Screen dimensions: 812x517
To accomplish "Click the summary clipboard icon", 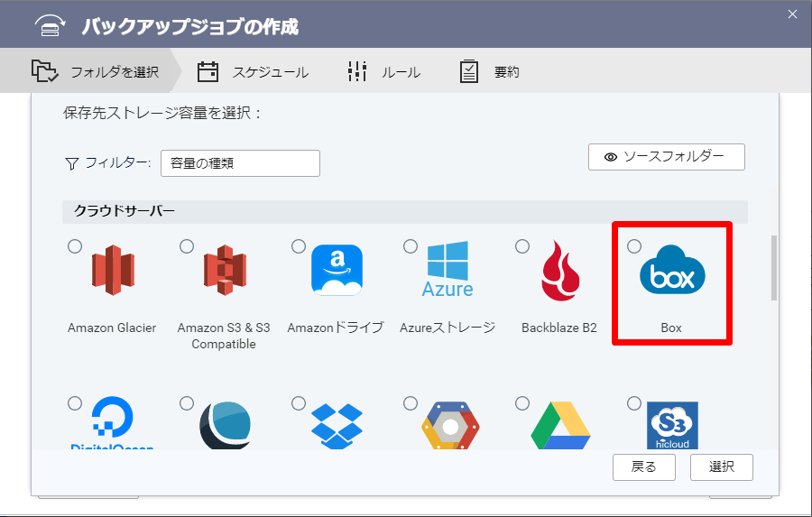I will tap(469, 71).
